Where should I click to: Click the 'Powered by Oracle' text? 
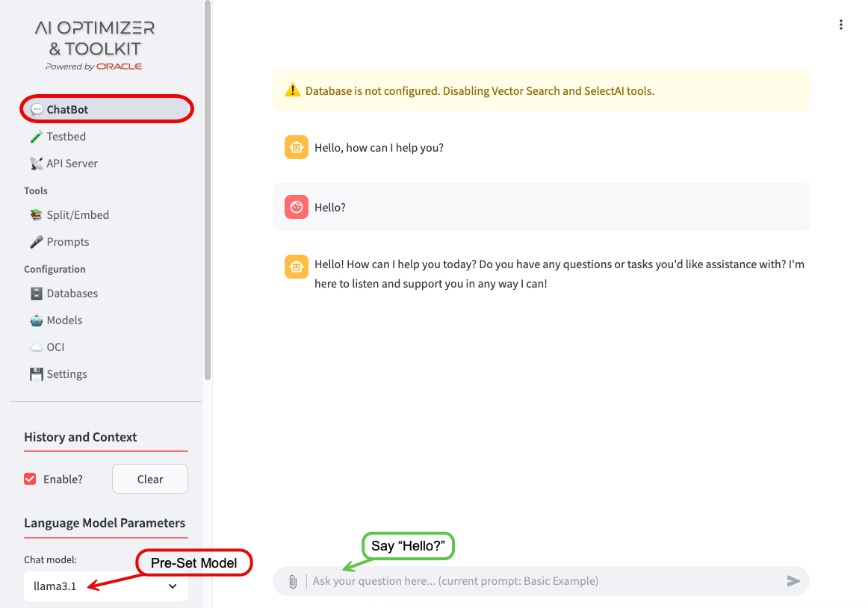pyautogui.click(x=93, y=66)
